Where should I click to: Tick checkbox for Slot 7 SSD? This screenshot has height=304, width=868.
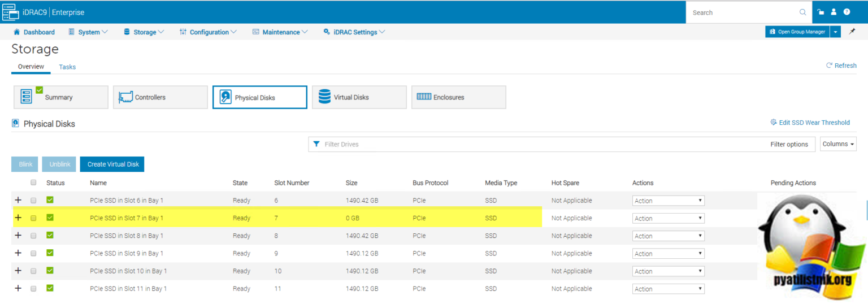click(33, 218)
